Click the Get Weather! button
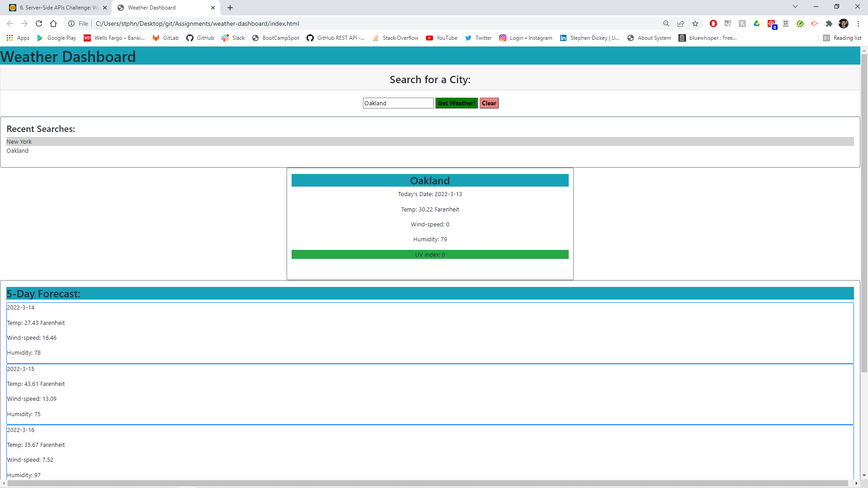 tap(456, 103)
